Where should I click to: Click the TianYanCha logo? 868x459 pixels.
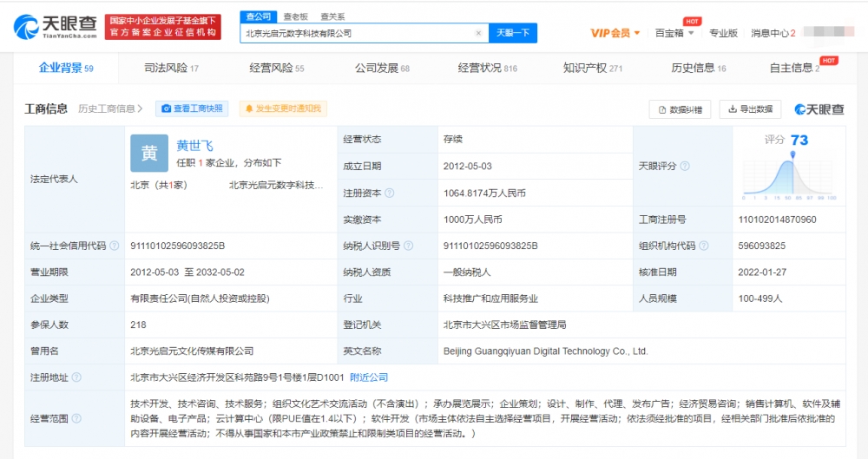[55, 27]
